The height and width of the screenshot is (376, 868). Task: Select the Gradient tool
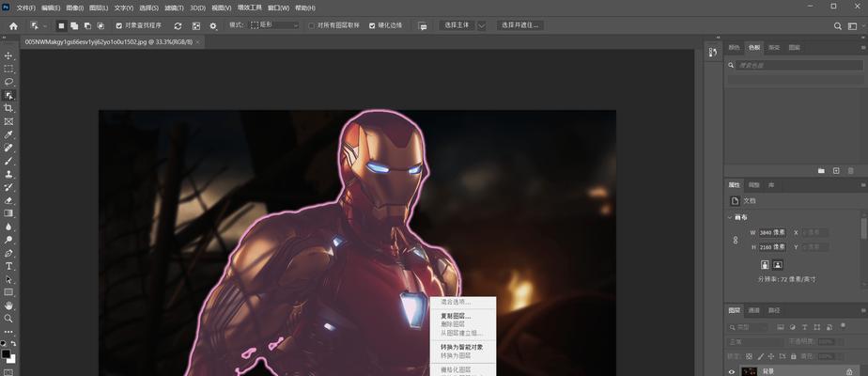pos(8,213)
